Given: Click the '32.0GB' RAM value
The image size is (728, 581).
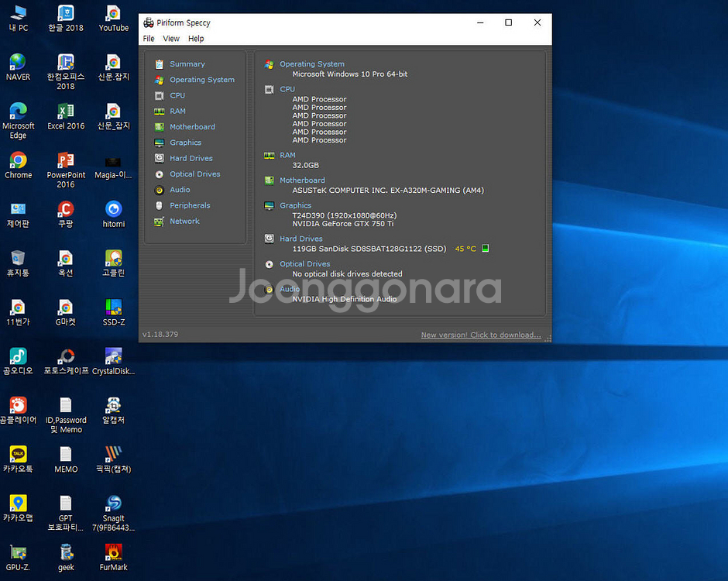Looking at the screenshot, I should click(x=305, y=165).
